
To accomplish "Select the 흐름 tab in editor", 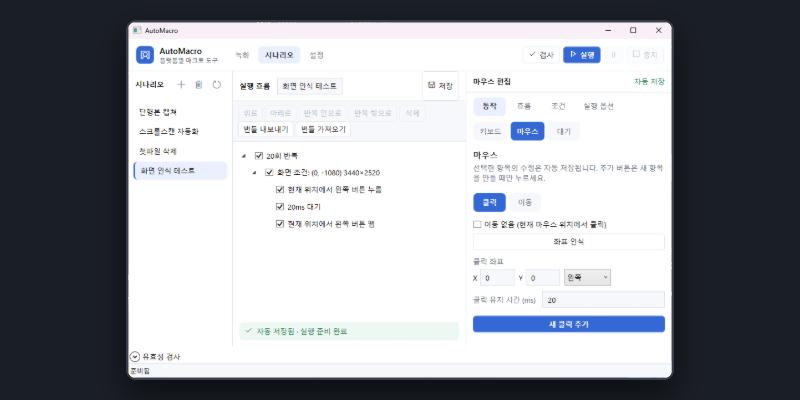I will [524, 106].
